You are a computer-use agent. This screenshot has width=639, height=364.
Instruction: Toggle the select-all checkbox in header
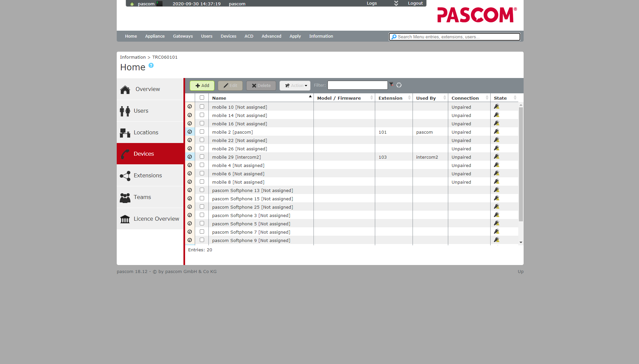[x=202, y=98]
